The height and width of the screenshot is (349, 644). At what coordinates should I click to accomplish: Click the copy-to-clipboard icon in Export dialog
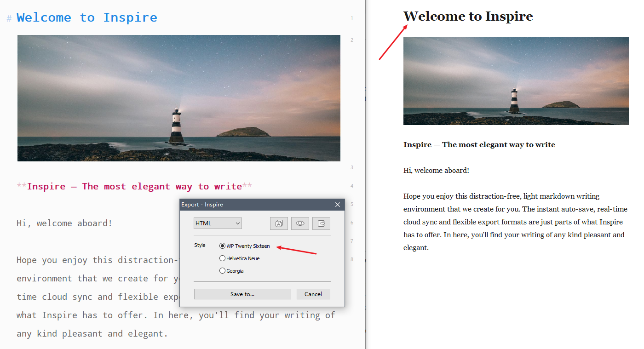[279, 223]
